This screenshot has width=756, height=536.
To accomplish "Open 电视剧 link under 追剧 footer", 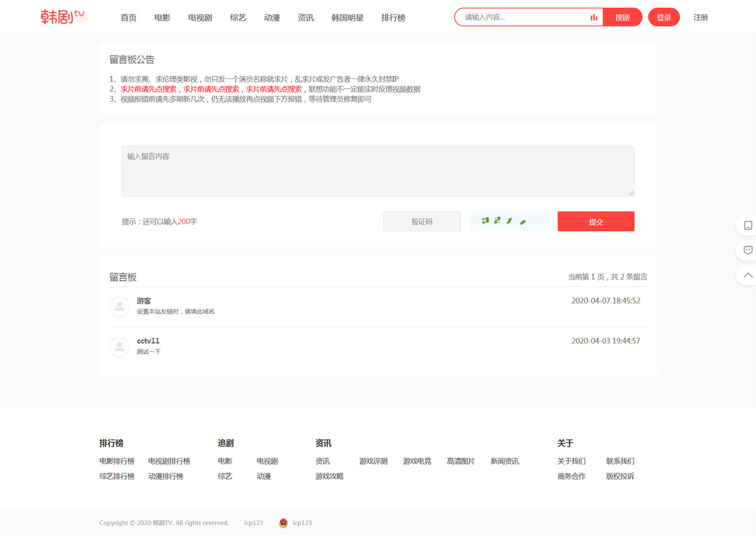I will click(267, 461).
